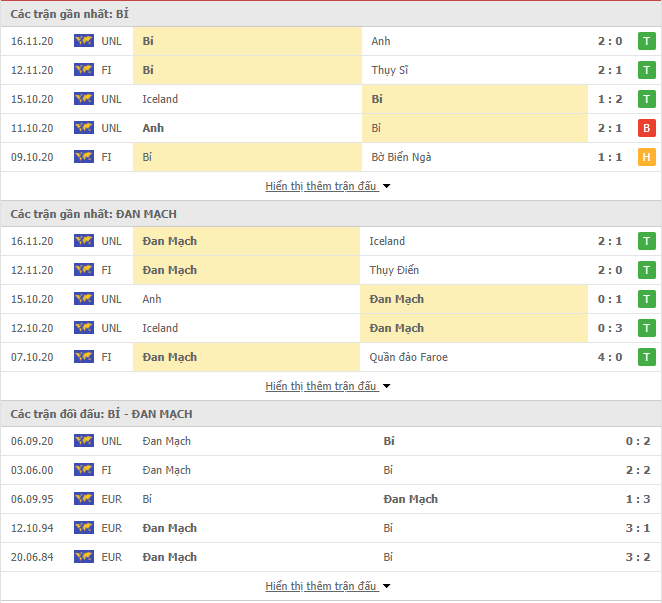The image size is (662, 603).
Task: Click the Quần đảo Faroe team name
Action: 408,357
